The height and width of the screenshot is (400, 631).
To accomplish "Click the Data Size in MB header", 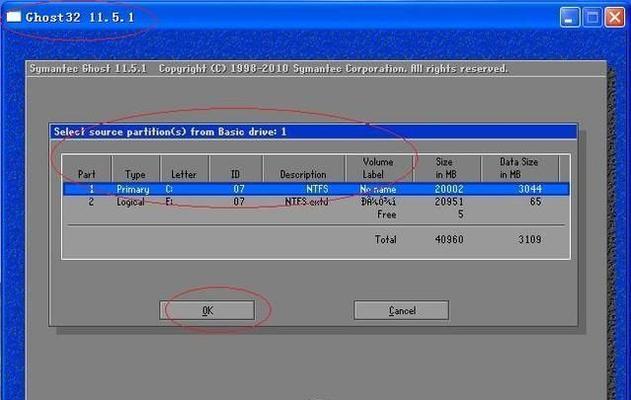I will click(x=519, y=169).
